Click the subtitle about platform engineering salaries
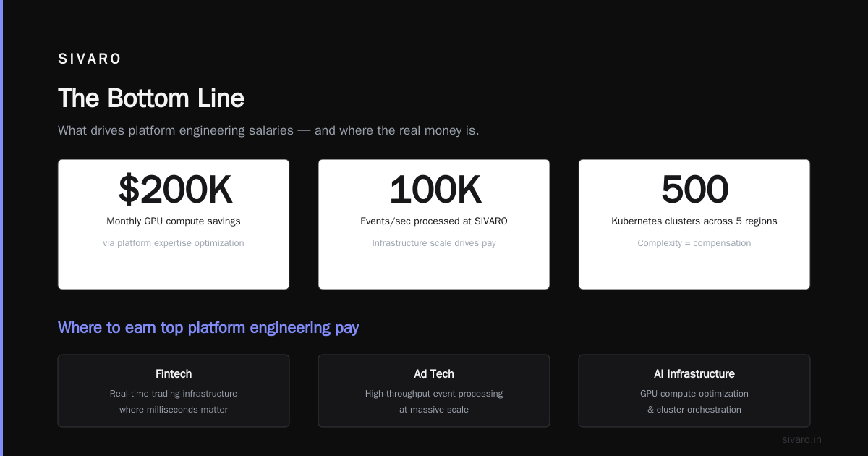 (x=268, y=131)
